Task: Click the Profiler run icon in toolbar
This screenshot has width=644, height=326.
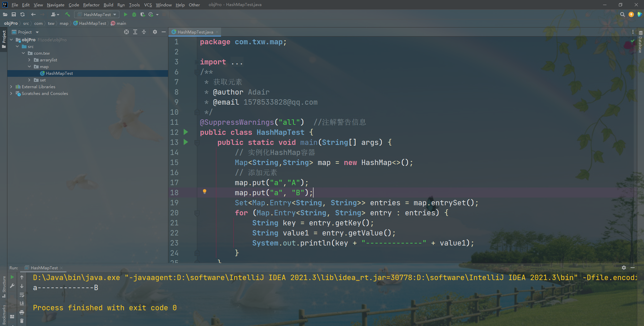Action: [x=151, y=14]
